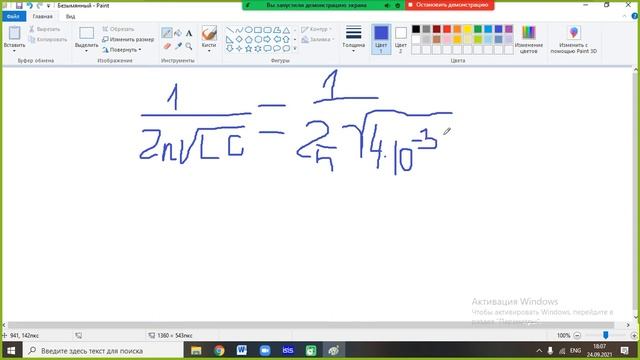The image size is (640, 360).
Task: Open Изменение цветов edit colors
Action: point(528,39)
